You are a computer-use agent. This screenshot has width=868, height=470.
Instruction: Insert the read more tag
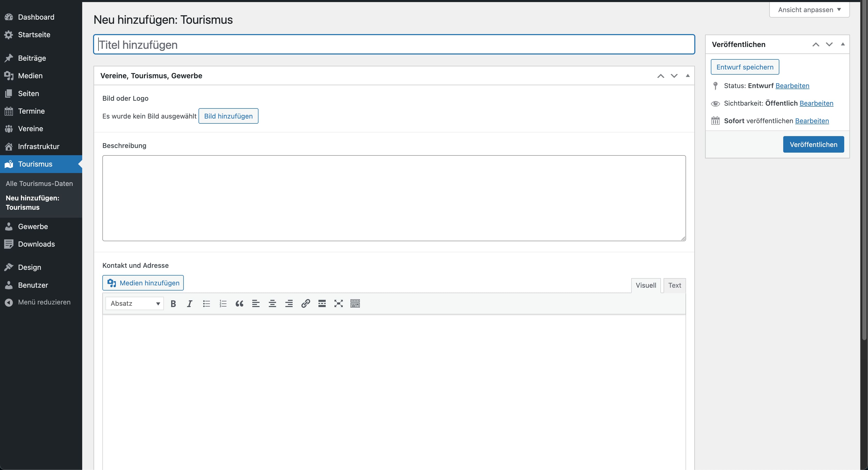322,303
